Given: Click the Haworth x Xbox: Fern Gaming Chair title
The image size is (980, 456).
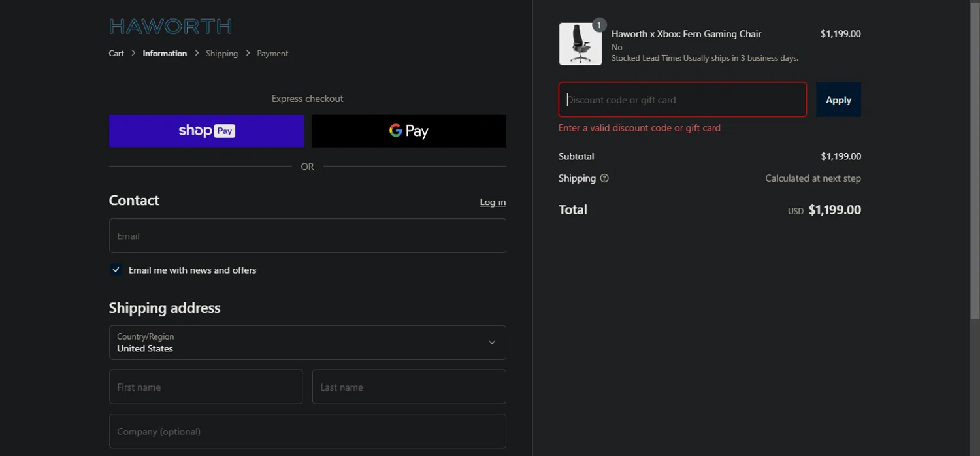Looking at the screenshot, I should click(686, 34).
